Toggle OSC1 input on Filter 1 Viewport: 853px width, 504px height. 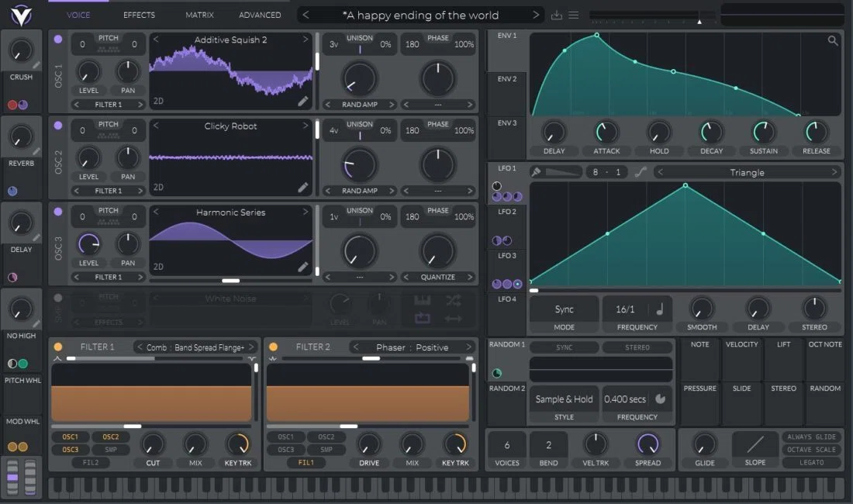(x=70, y=437)
